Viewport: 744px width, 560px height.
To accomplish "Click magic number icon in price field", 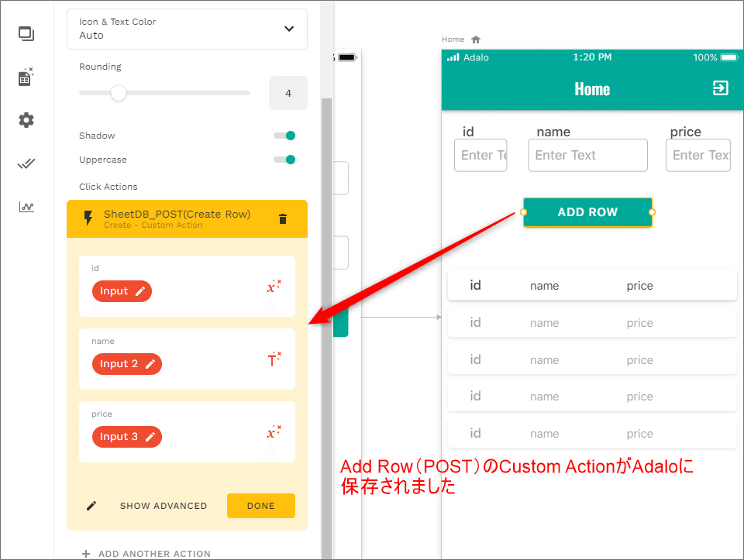I will pyautogui.click(x=274, y=431).
